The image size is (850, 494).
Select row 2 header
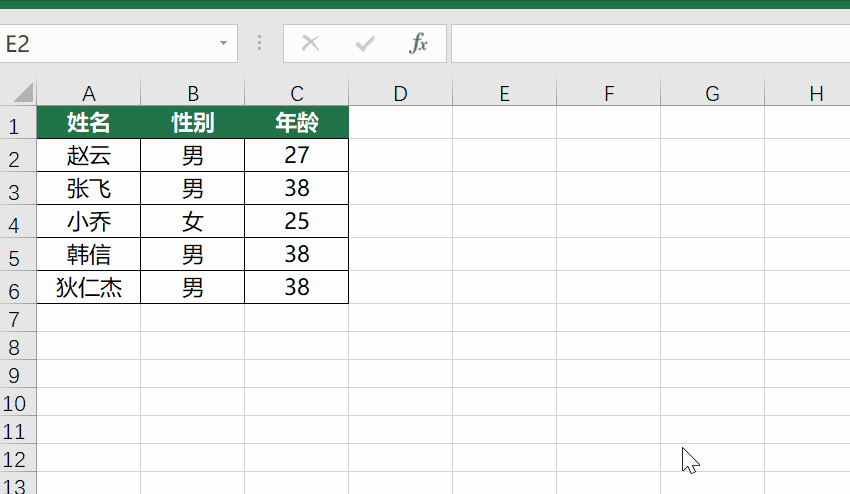pos(18,156)
